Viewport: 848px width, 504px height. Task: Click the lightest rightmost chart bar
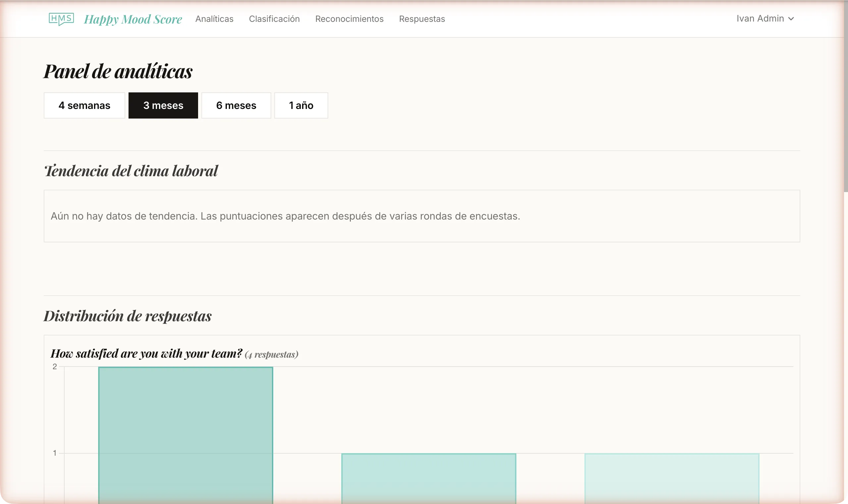(671, 478)
